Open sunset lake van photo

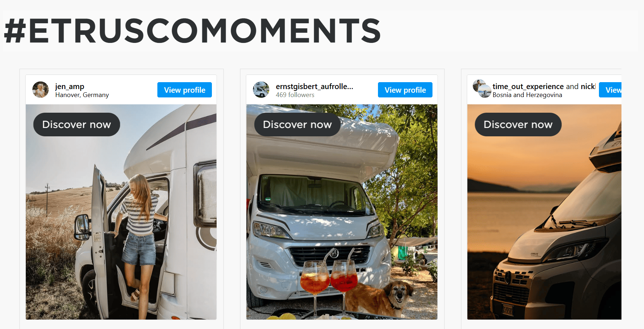click(544, 212)
